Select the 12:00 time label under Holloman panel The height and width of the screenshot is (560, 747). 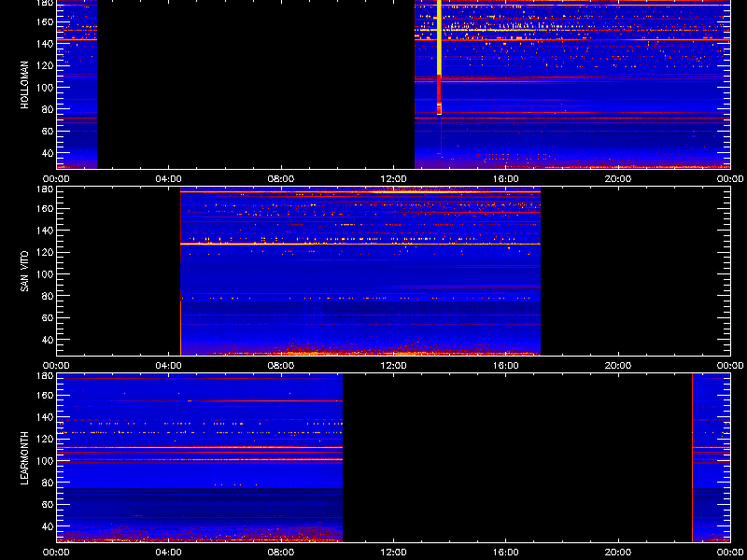[x=393, y=179]
